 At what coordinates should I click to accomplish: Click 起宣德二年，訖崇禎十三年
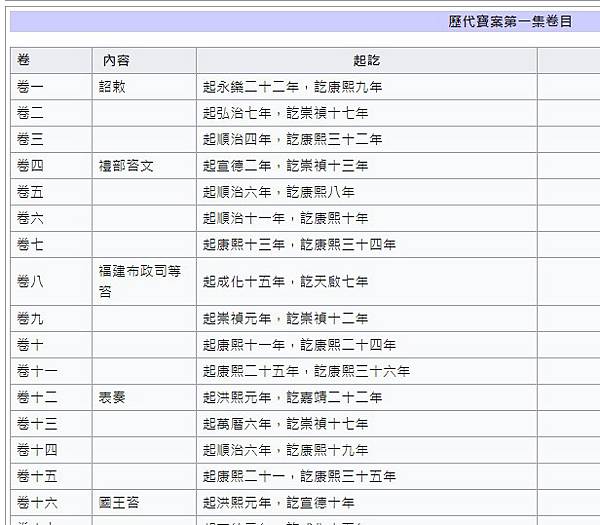[x=285, y=166]
